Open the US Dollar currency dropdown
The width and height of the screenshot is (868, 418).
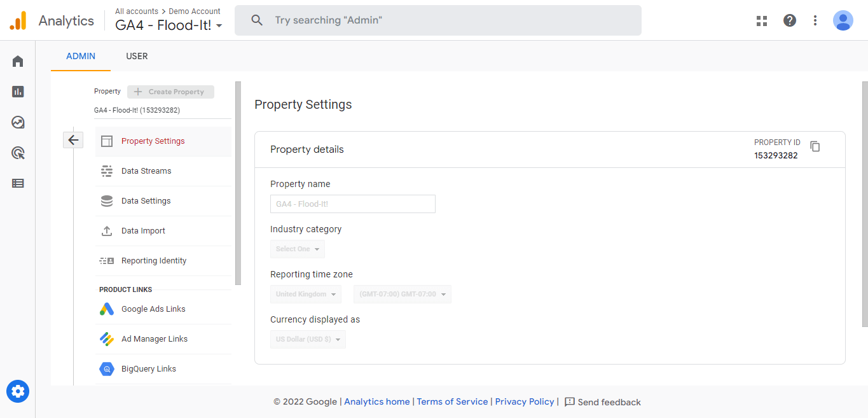click(308, 339)
